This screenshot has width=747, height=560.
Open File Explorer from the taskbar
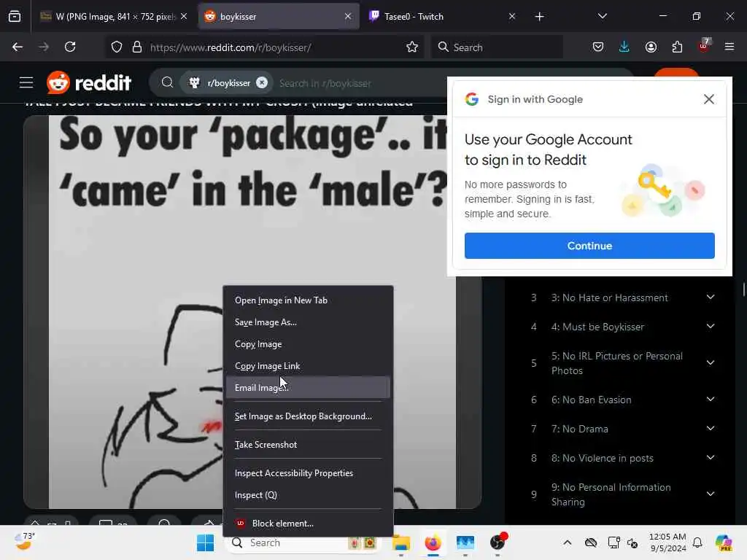click(401, 542)
